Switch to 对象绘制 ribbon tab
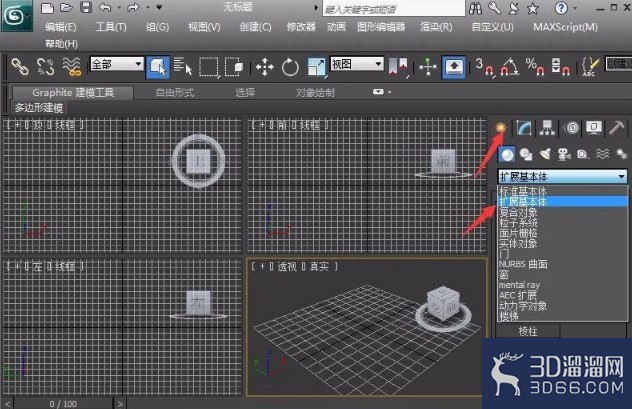This screenshot has width=632, height=409. [315, 93]
